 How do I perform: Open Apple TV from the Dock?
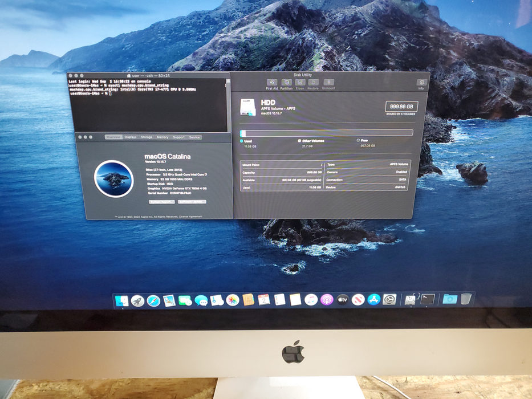(342, 300)
